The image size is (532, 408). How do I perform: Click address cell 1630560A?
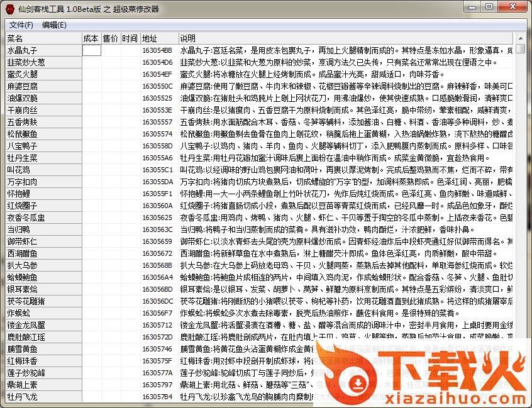(x=157, y=206)
